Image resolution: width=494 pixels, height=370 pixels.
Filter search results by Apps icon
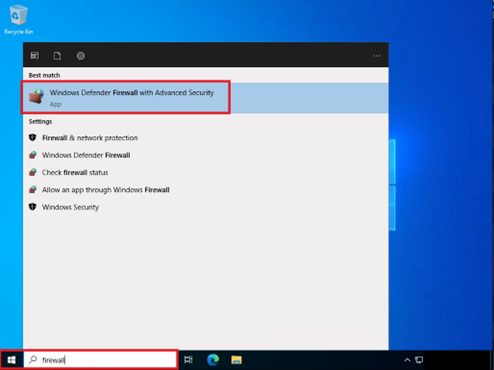pos(35,56)
